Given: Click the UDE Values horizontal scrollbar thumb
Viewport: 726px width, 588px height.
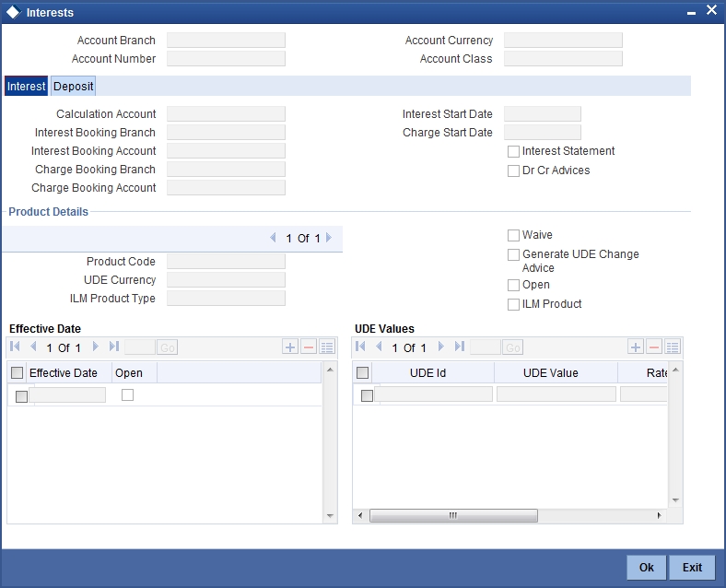Looking at the screenshot, I should (453, 515).
